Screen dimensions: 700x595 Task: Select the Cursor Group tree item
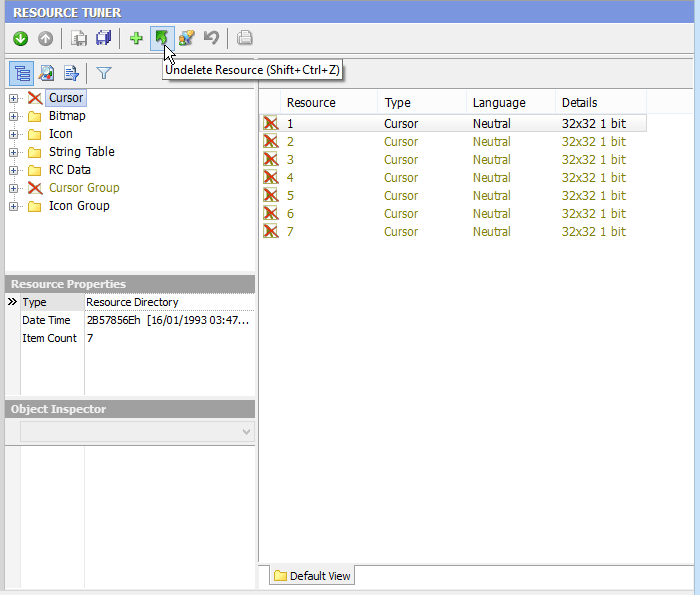click(84, 188)
